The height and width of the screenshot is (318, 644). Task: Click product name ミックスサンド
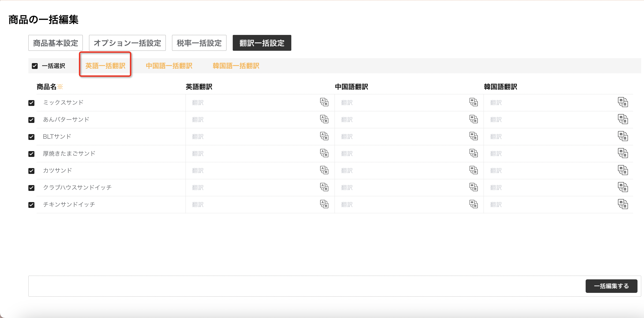click(63, 102)
